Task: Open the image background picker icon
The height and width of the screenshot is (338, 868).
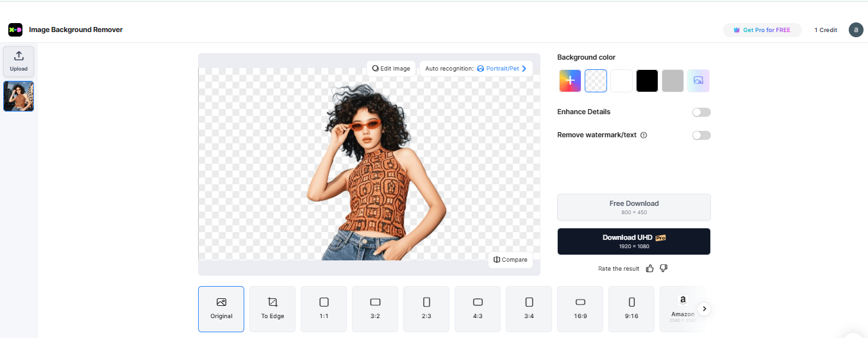Action: (x=698, y=81)
